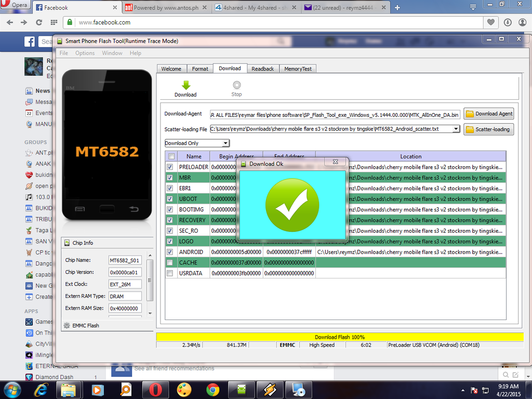Uncheck the ANDROID partition checkbox
This screenshot has height=399, width=532.
click(170, 252)
